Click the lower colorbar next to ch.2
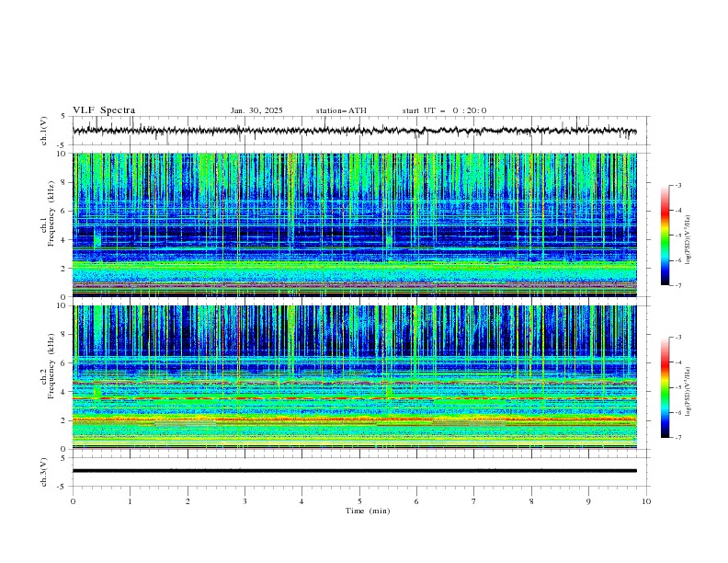Screen dimensions: 728x563 click(665, 387)
